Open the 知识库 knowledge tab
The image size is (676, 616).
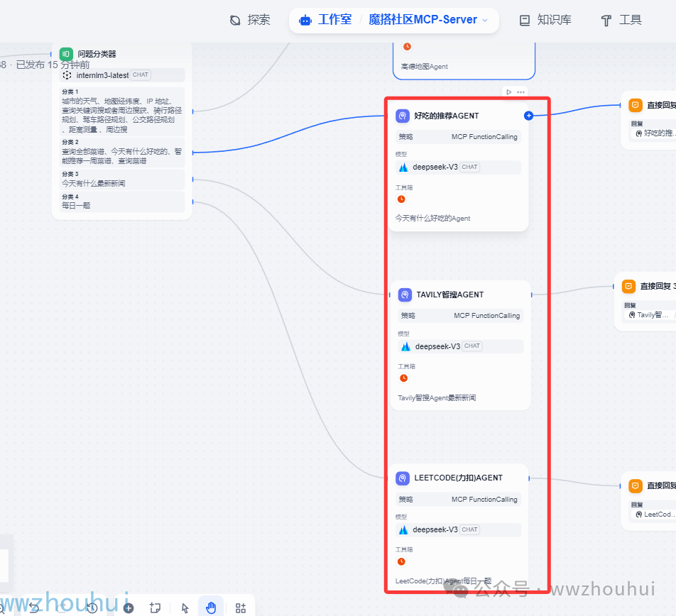coord(545,20)
